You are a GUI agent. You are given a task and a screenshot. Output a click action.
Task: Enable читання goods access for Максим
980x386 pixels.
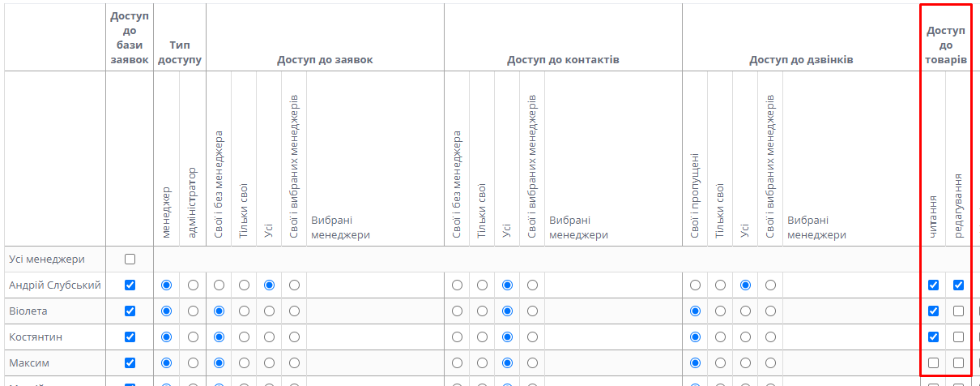click(x=933, y=362)
